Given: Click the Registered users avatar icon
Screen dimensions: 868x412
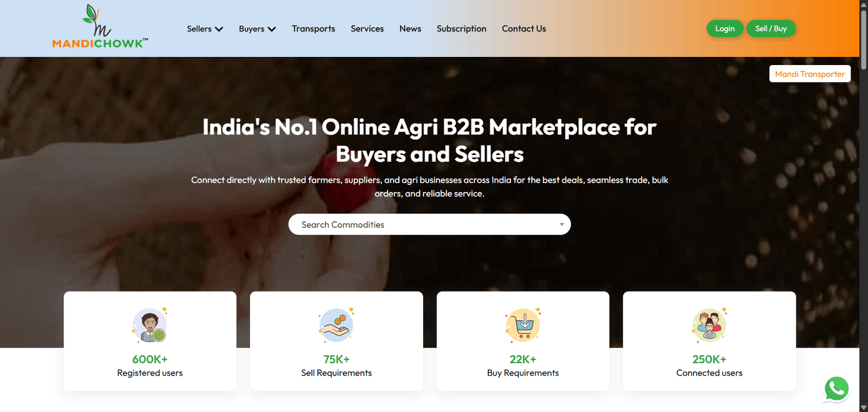Looking at the screenshot, I should tap(150, 325).
